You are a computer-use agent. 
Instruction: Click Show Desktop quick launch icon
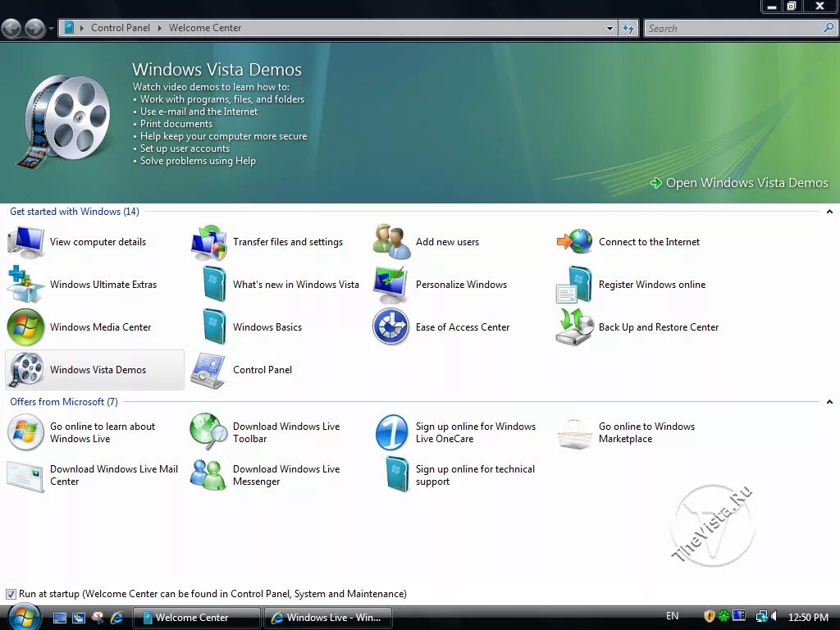(59, 618)
